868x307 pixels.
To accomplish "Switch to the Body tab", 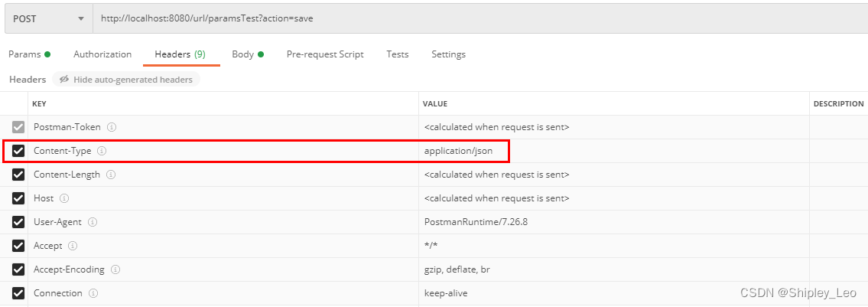I will pos(248,54).
